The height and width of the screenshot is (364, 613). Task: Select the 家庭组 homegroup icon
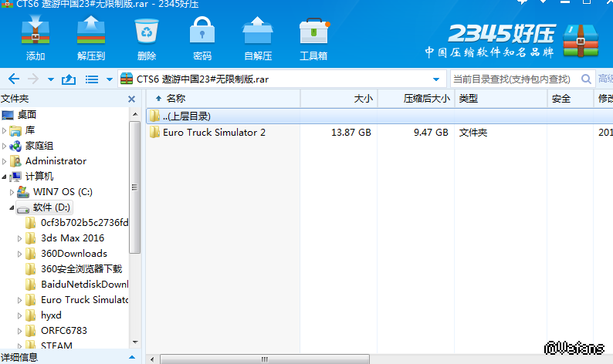(15, 146)
